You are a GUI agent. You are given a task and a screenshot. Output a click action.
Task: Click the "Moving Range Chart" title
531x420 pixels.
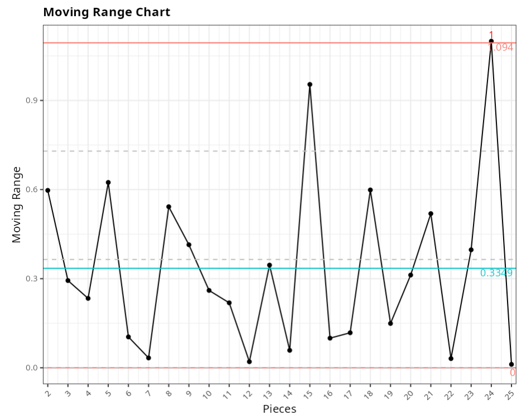[x=107, y=12]
